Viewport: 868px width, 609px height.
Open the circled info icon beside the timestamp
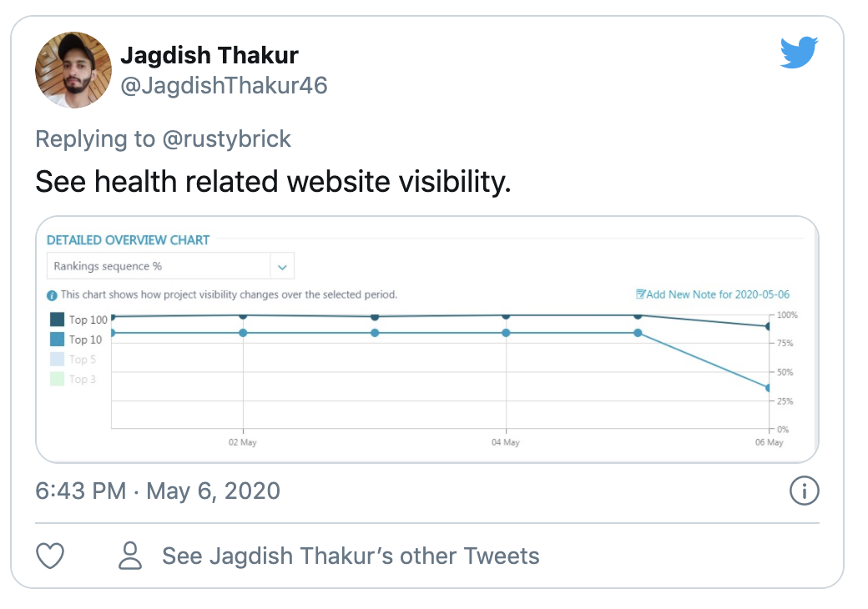coord(803,491)
